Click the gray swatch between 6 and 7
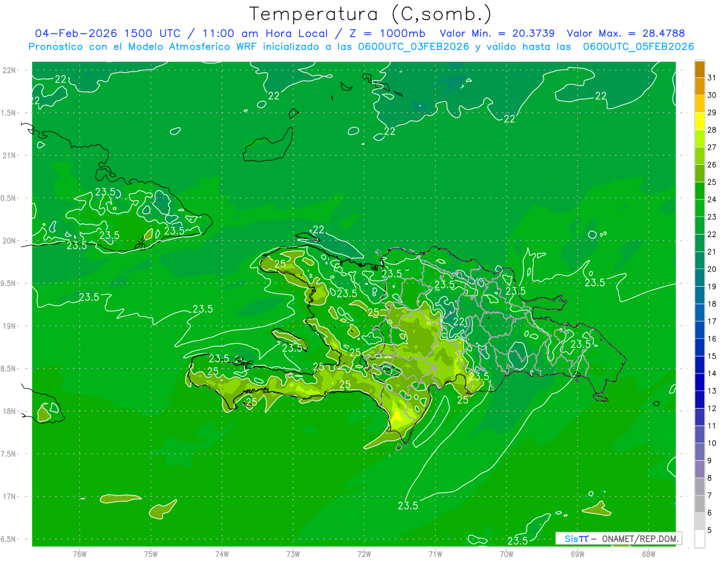This screenshot has width=728, height=562. click(x=699, y=504)
